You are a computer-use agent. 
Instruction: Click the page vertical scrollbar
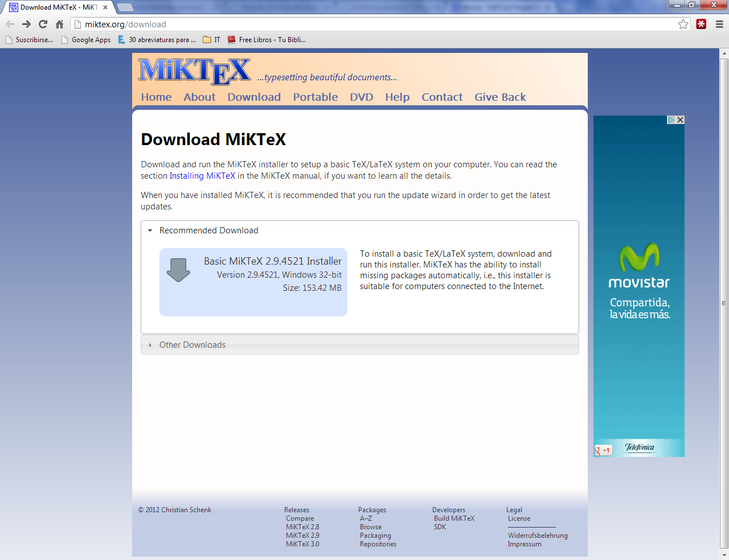(724, 303)
